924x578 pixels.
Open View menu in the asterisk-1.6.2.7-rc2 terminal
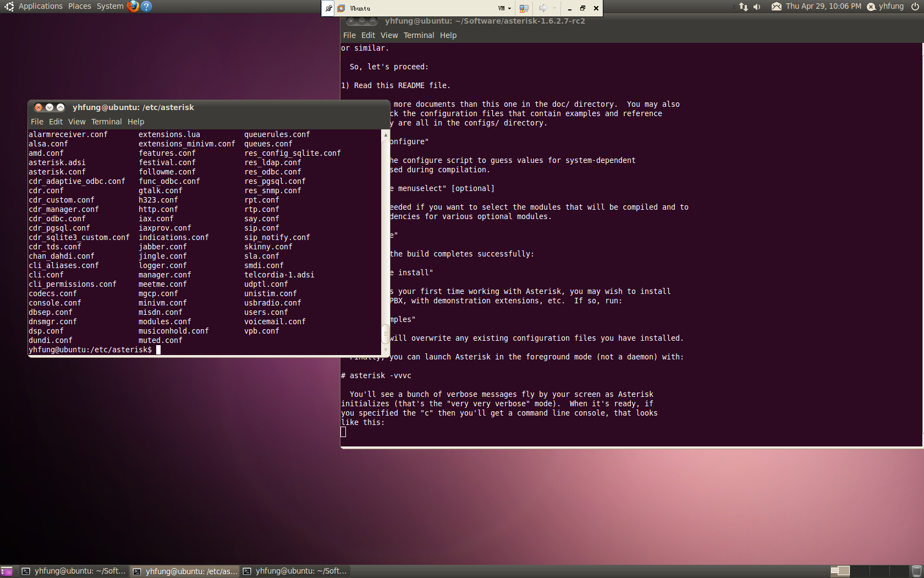pyautogui.click(x=389, y=35)
